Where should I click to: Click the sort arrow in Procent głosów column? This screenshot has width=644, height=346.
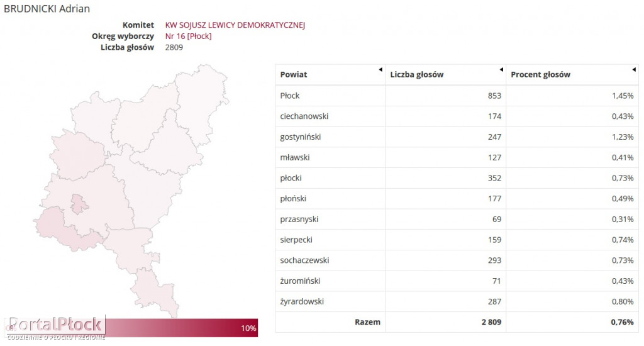[x=634, y=69]
